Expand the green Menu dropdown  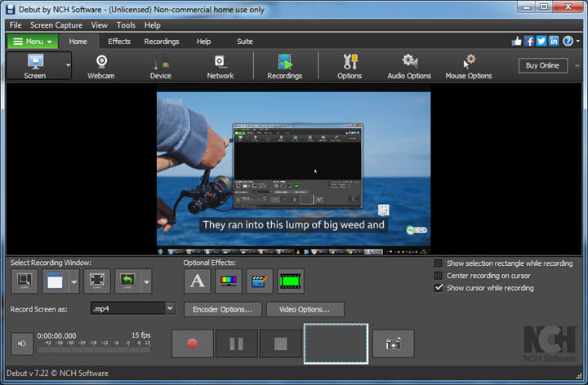[x=33, y=42]
